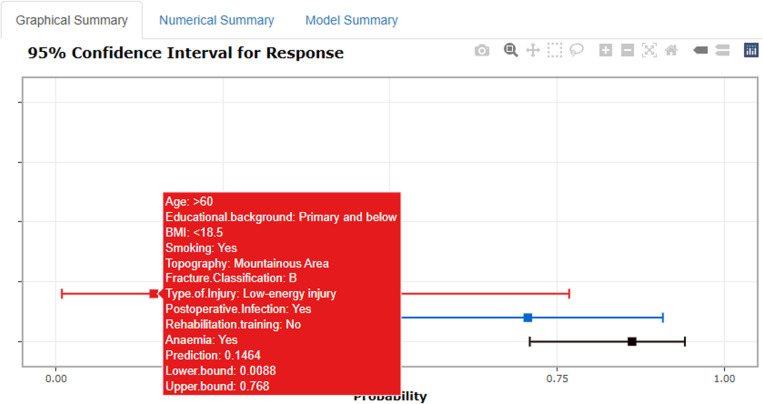The image size is (763, 404).
Task: Click the black prediction point marker
Action: (x=632, y=342)
